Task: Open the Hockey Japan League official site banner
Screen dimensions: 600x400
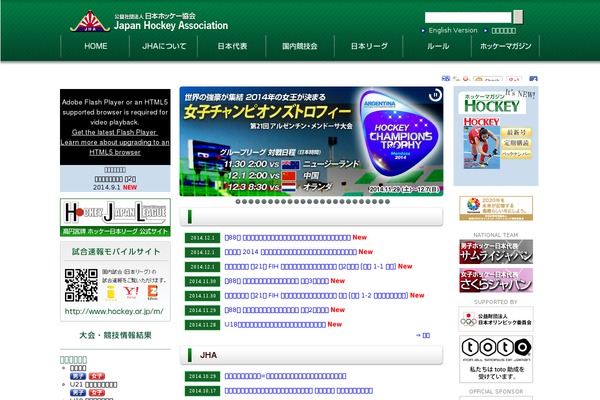Action: (x=115, y=217)
